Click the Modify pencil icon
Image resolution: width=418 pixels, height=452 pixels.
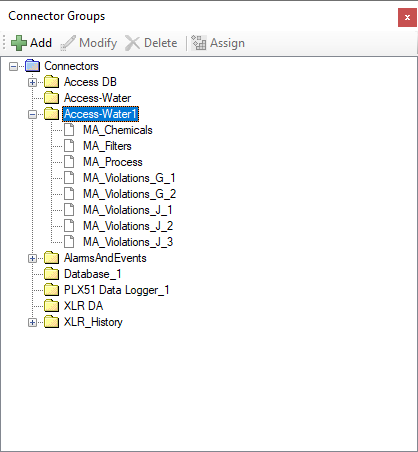pyautogui.click(x=68, y=43)
